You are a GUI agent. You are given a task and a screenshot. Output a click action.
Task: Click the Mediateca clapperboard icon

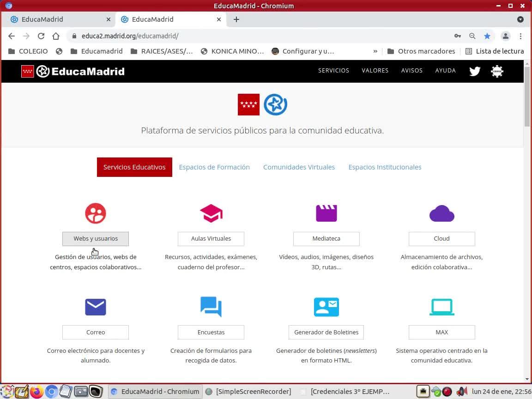[326, 213]
